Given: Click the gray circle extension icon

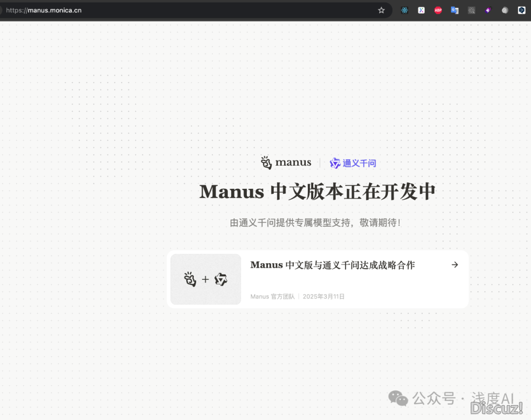Looking at the screenshot, I should click(505, 10).
